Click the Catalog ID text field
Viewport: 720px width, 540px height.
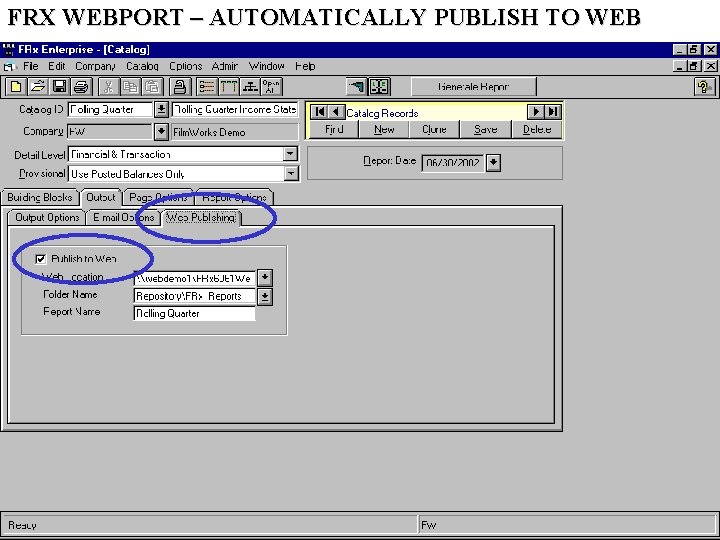coord(110,109)
